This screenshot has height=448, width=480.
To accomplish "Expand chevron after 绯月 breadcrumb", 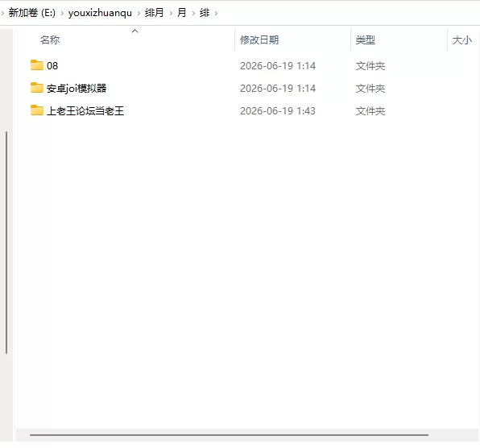I will 171,13.
